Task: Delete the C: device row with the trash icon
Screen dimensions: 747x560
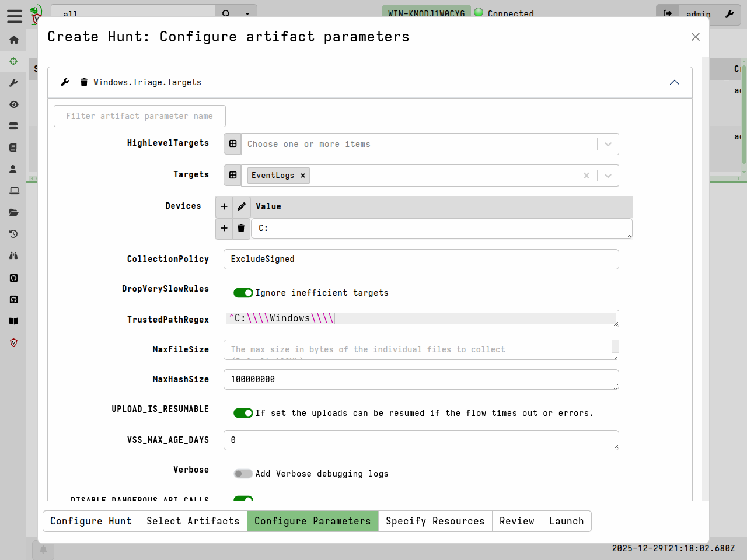Action: (241, 228)
